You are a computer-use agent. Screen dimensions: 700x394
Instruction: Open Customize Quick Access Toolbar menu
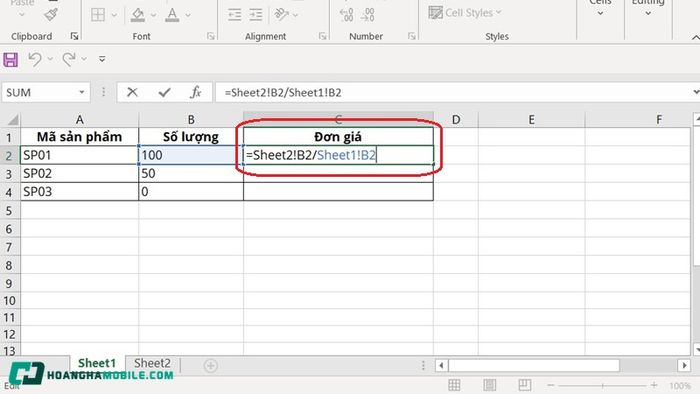102,59
